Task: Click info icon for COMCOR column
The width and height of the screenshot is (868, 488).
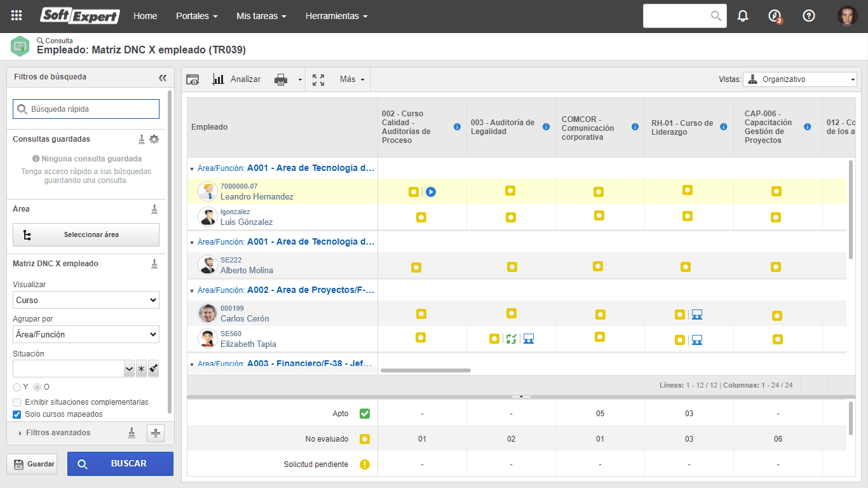Action: [635, 127]
